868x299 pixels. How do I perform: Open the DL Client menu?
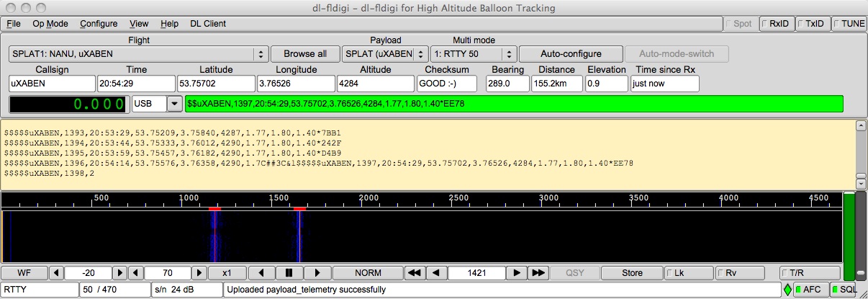tap(208, 24)
